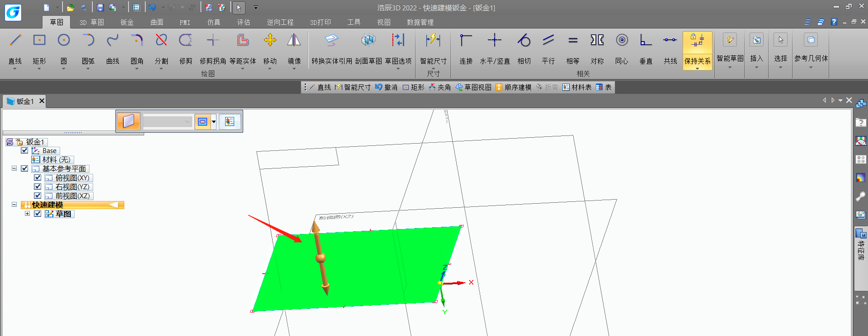Viewport: 868px width, 336px height.
Task: Open the 钣金 ribbon tab
Action: (127, 22)
